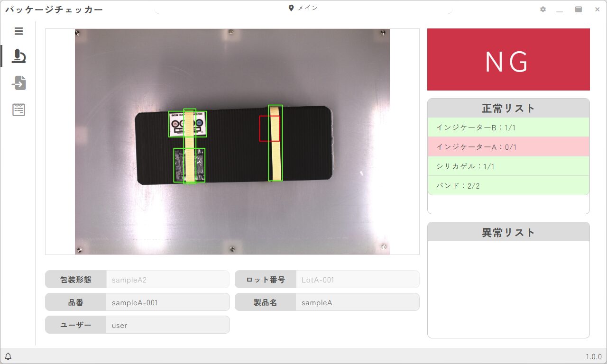The height and width of the screenshot is (364, 607).
Task: Open the settings gear icon
Action: 543,9
